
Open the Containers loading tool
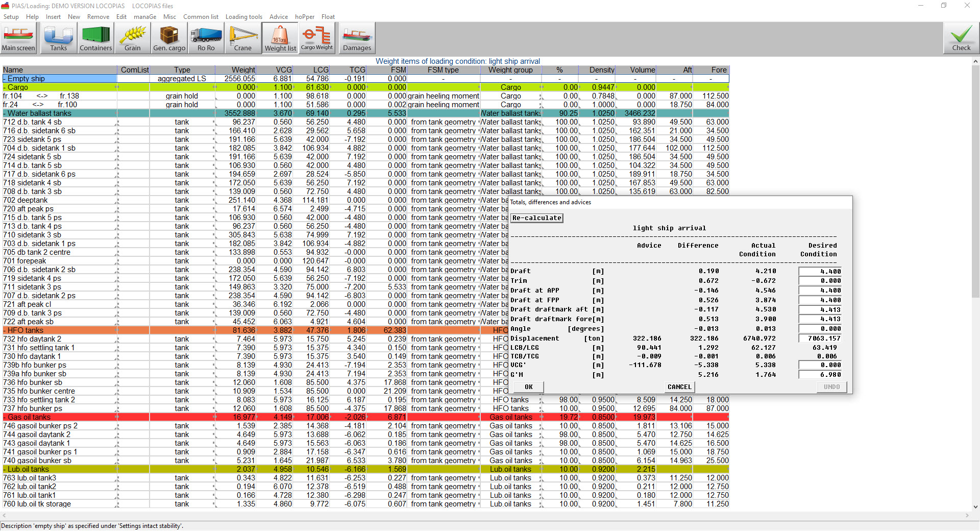(95, 38)
